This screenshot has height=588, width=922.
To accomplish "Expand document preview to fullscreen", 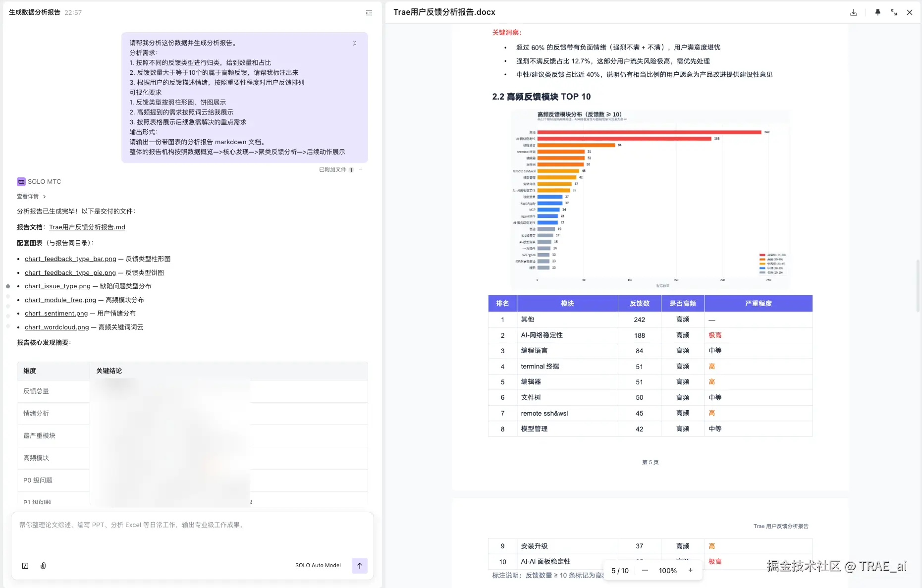I will tap(894, 12).
